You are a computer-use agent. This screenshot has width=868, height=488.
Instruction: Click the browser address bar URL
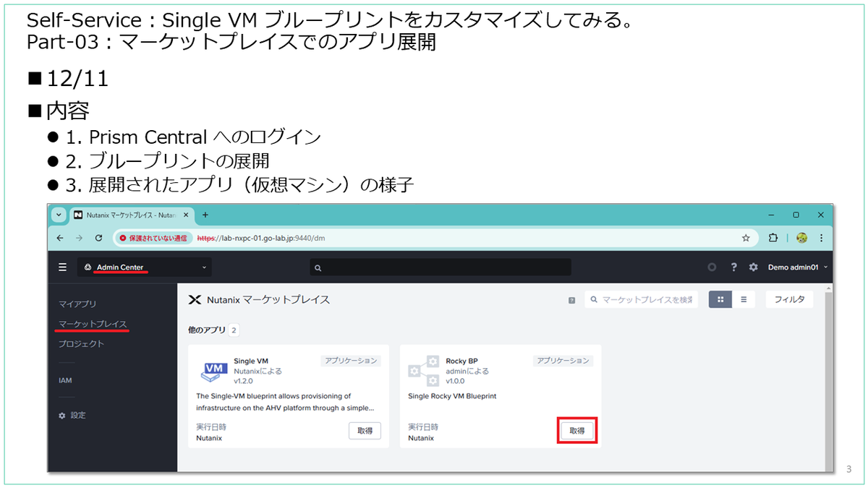tap(262, 237)
